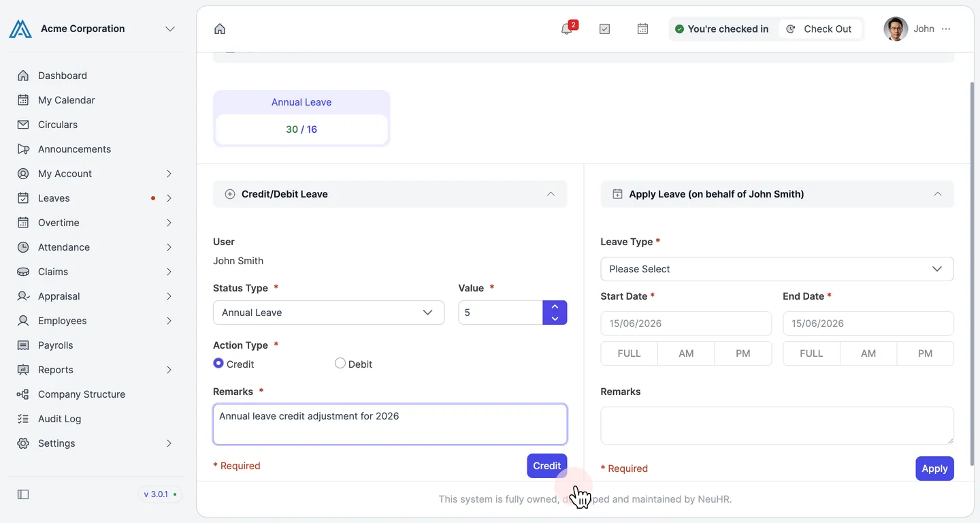Viewport: 980px width, 523px height.
Task: Click the Appraisal sidebar icon
Action: 23,296
